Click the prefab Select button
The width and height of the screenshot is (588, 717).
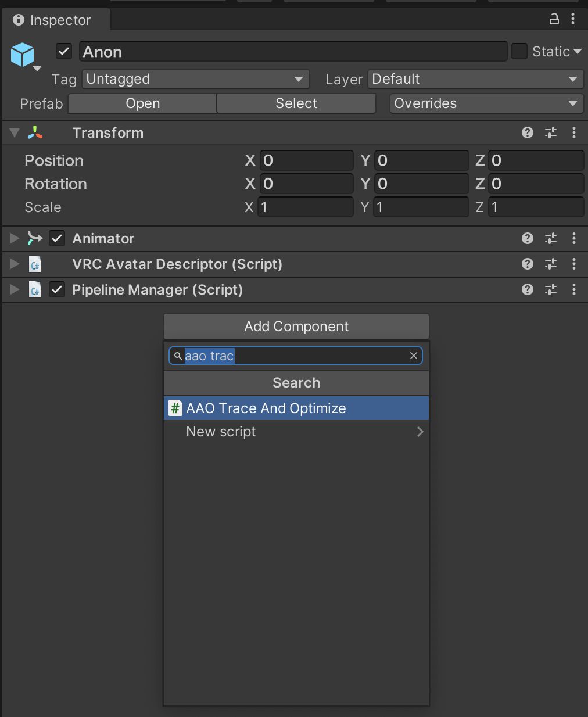click(296, 103)
